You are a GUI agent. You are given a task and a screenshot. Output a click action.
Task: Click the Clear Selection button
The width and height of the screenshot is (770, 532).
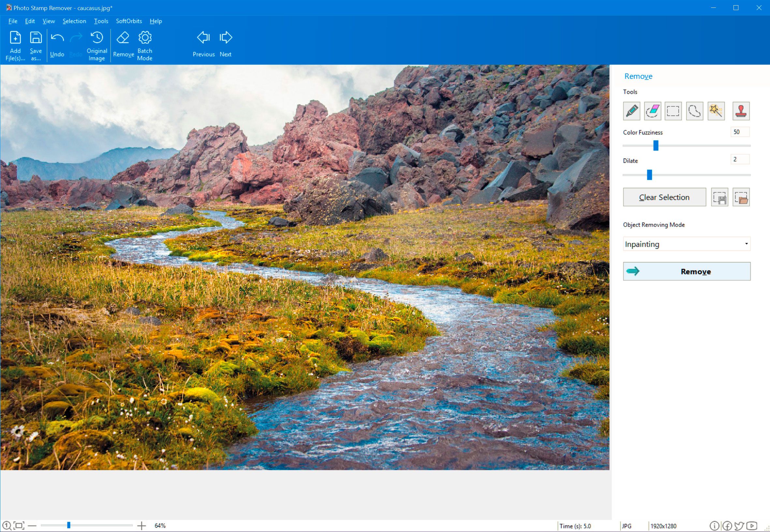tap(664, 197)
